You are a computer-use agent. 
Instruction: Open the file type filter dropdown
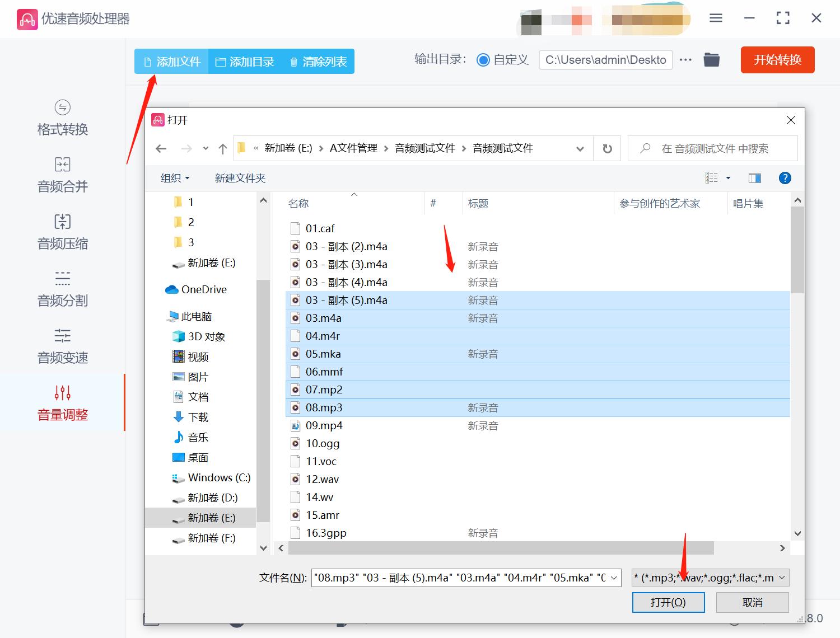[x=710, y=577]
